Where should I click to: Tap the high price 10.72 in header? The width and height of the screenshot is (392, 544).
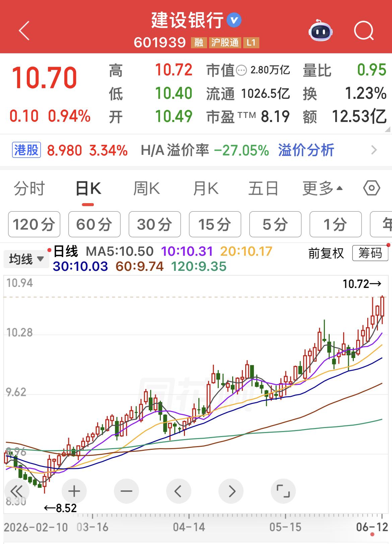point(174,70)
